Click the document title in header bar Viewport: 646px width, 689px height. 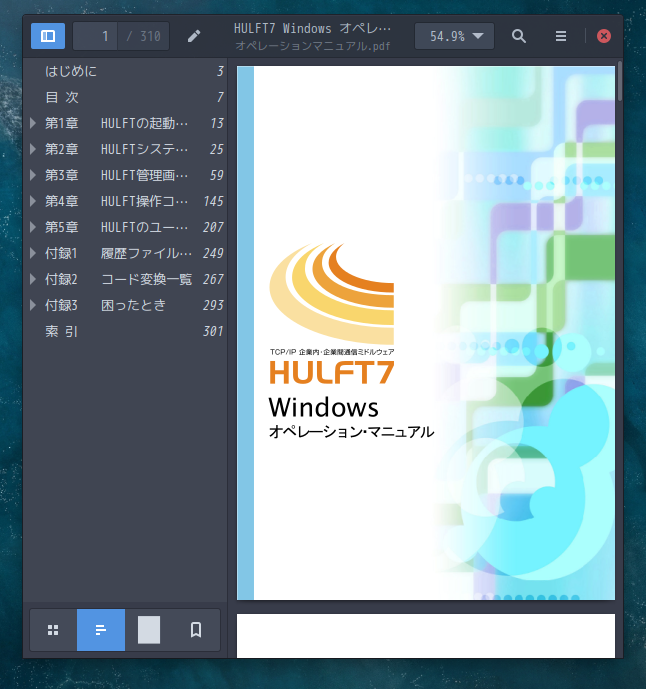[312, 29]
